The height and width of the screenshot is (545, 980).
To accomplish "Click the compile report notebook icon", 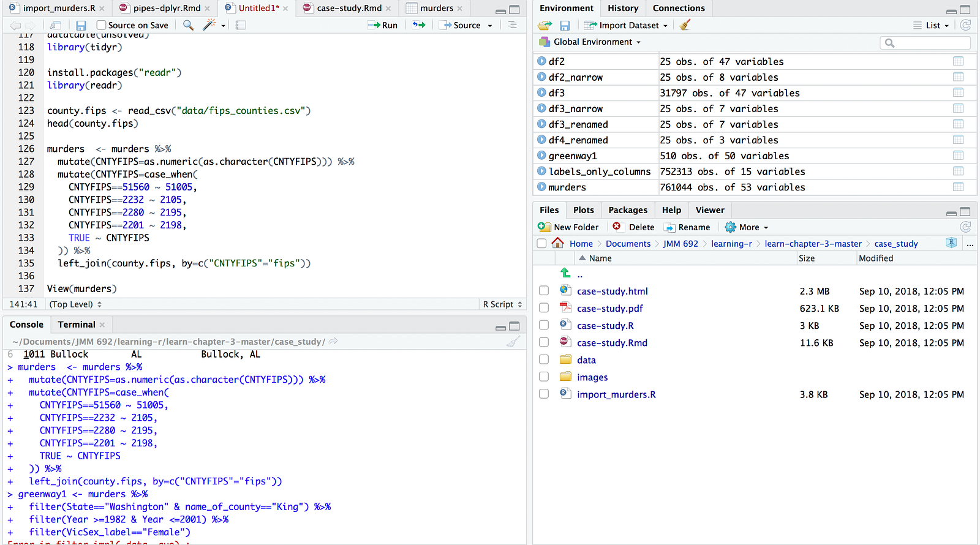I will [x=241, y=25].
